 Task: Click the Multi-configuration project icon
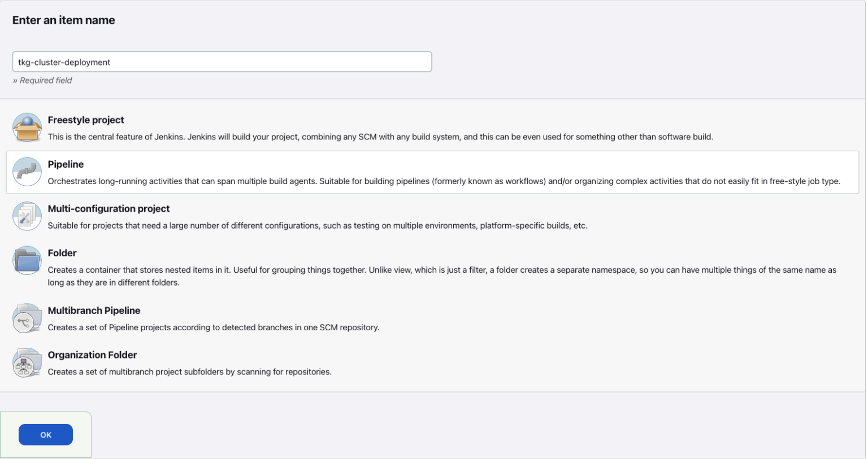tap(27, 216)
